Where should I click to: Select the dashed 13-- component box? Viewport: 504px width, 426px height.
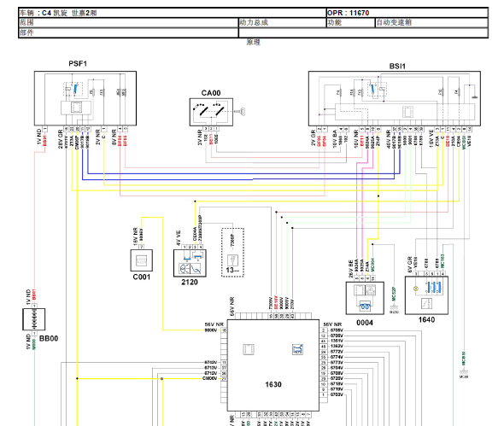click(232, 252)
